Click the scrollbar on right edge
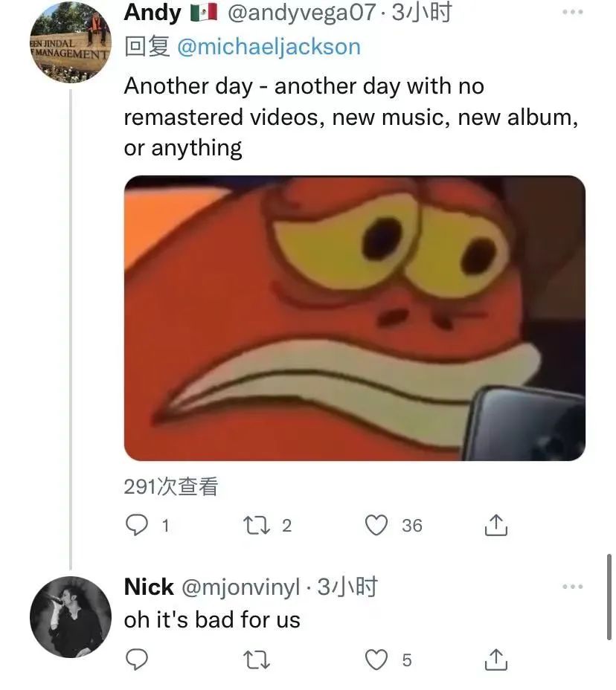 coord(610,595)
